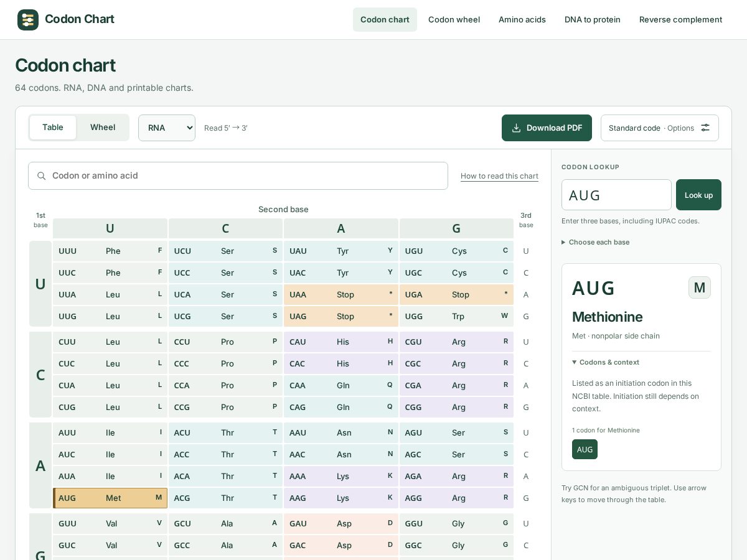The image size is (747, 560).
Task: Click the search magnifier icon
Action: 42,176
